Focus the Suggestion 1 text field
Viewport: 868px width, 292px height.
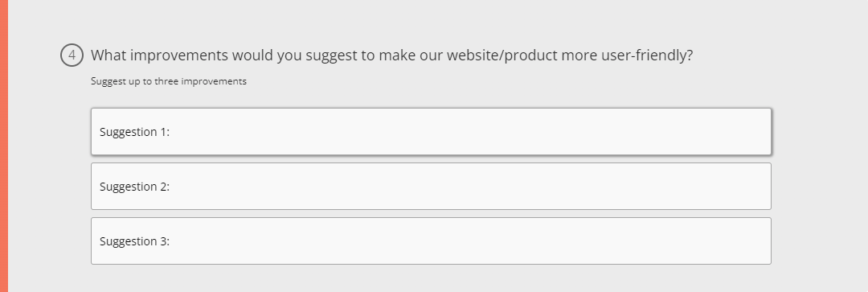pyautogui.click(x=431, y=131)
